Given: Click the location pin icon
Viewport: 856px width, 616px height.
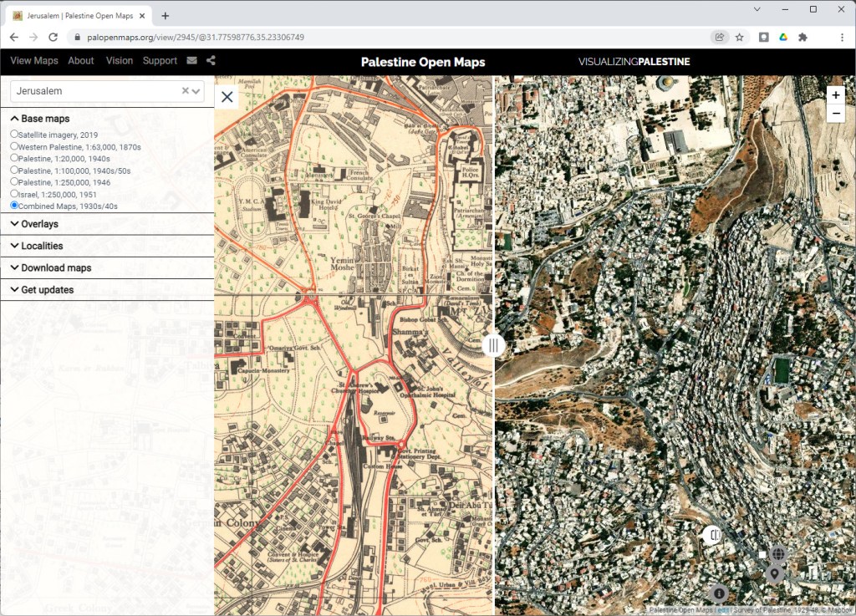Looking at the screenshot, I should pyautogui.click(x=775, y=573).
